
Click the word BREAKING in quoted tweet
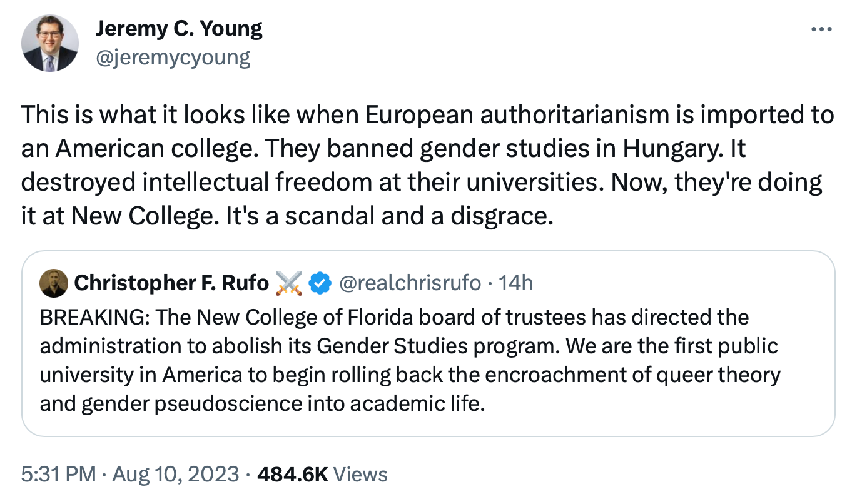coord(93,317)
